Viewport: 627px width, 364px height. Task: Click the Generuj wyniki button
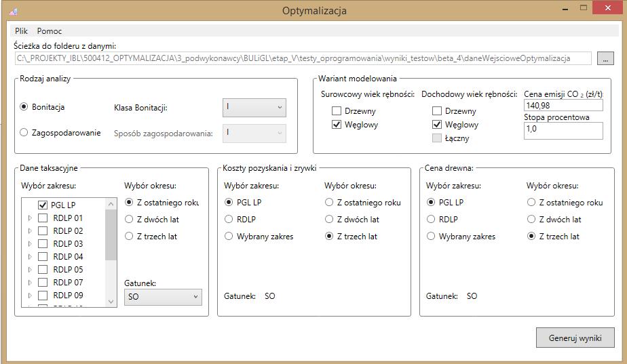(x=575, y=338)
